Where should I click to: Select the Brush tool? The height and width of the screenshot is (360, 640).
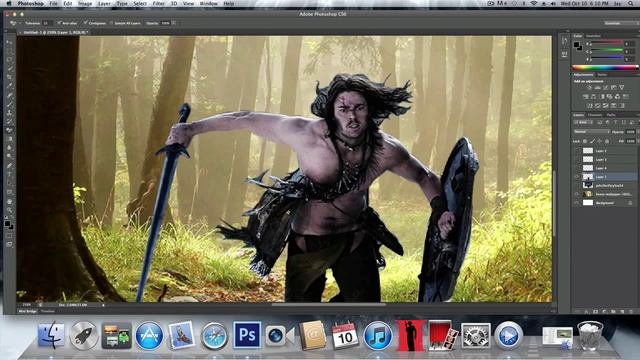point(9,104)
